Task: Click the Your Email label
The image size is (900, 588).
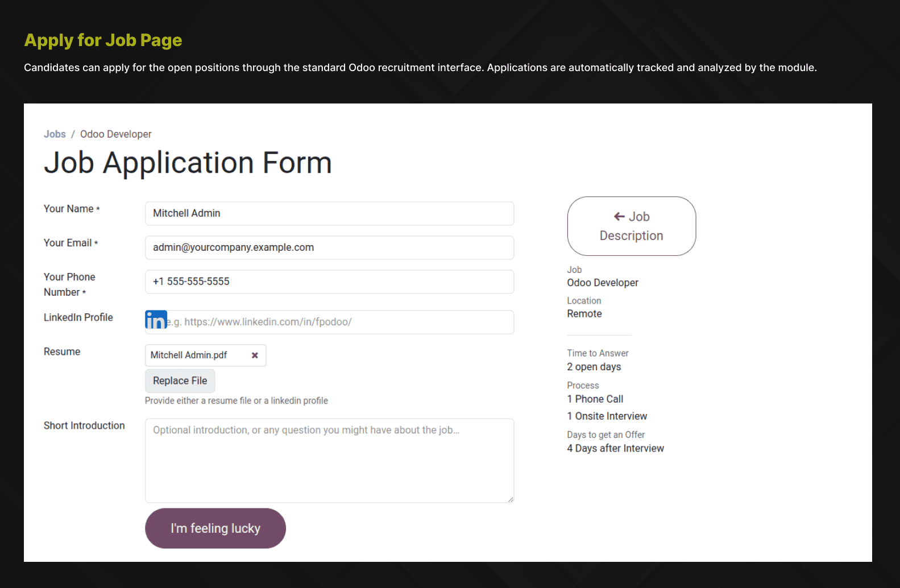Action: click(x=68, y=243)
